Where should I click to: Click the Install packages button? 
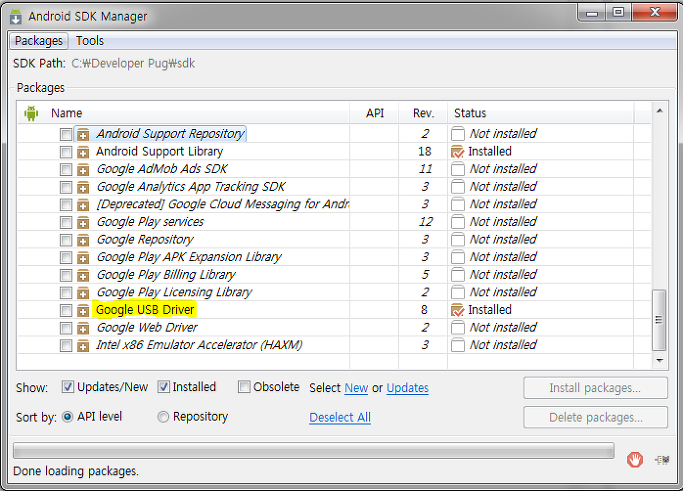[x=595, y=388]
